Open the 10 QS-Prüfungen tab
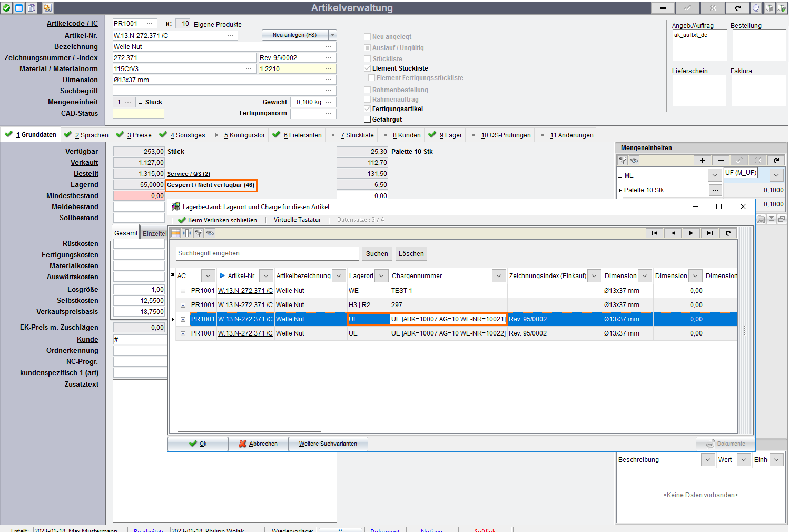 (501, 135)
